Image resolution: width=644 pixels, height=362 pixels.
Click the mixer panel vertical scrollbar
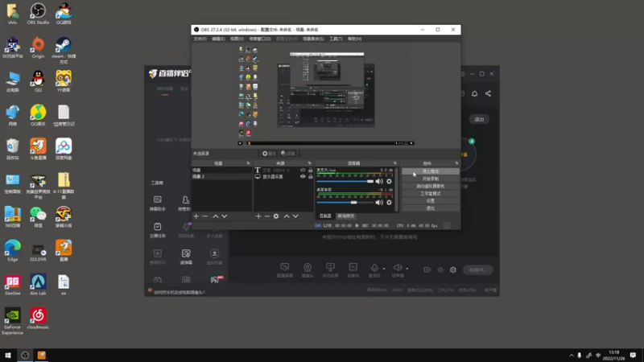click(x=397, y=189)
